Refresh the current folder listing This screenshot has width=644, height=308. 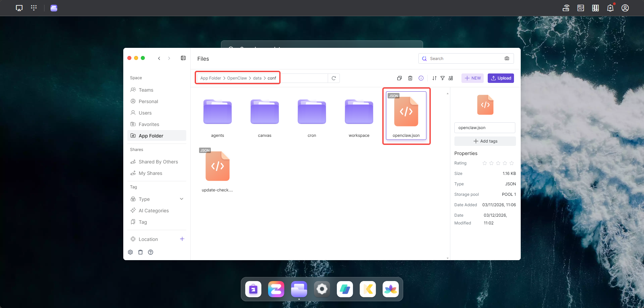334,78
